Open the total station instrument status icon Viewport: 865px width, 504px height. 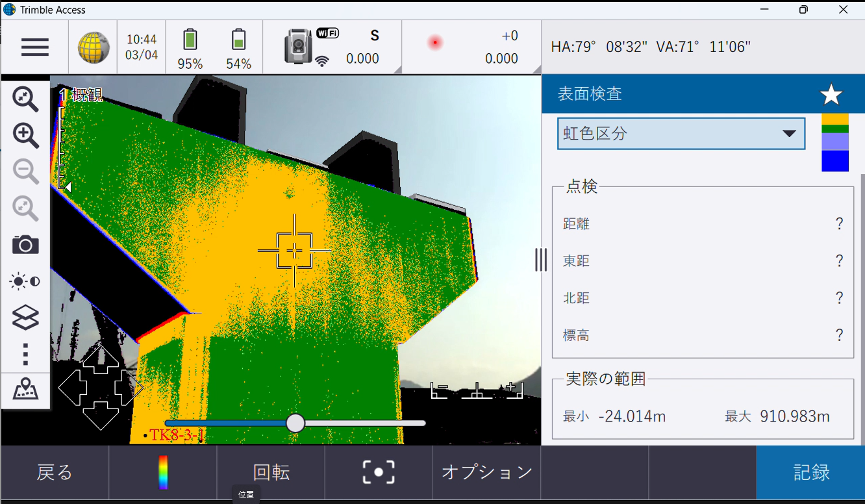coord(299,47)
